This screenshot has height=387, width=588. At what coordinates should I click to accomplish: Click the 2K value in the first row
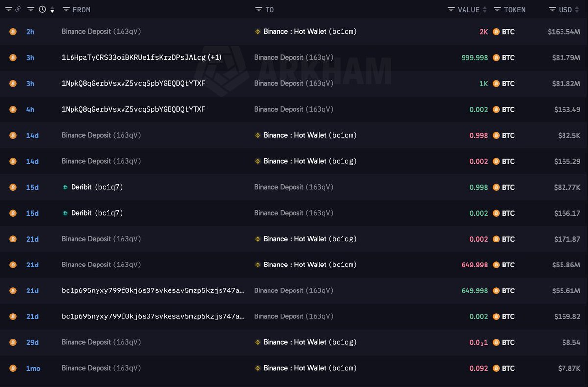tap(484, 32)
